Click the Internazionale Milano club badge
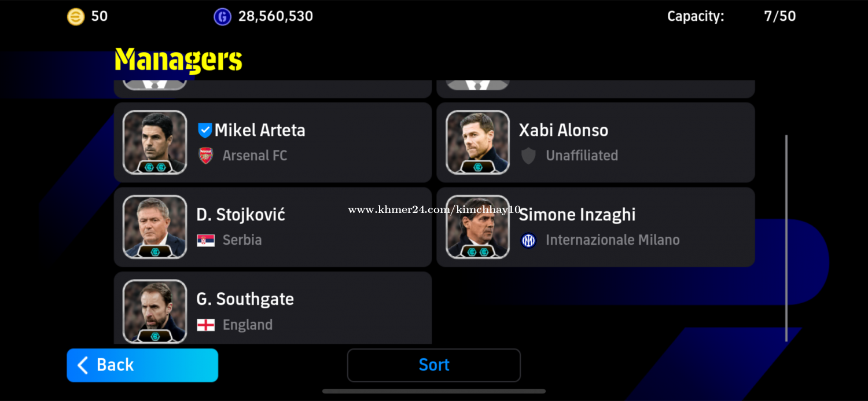Screen dimensions: 868x401 [x=528, y=240]
